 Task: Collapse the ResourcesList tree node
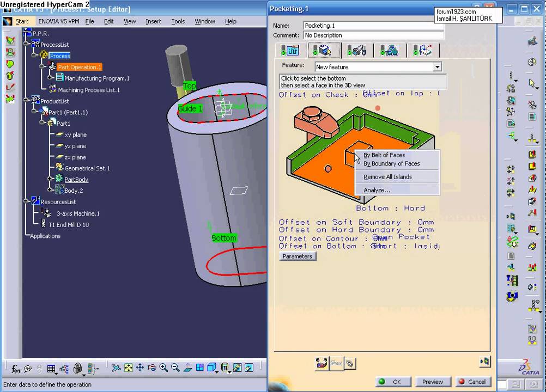pos(27,201)
